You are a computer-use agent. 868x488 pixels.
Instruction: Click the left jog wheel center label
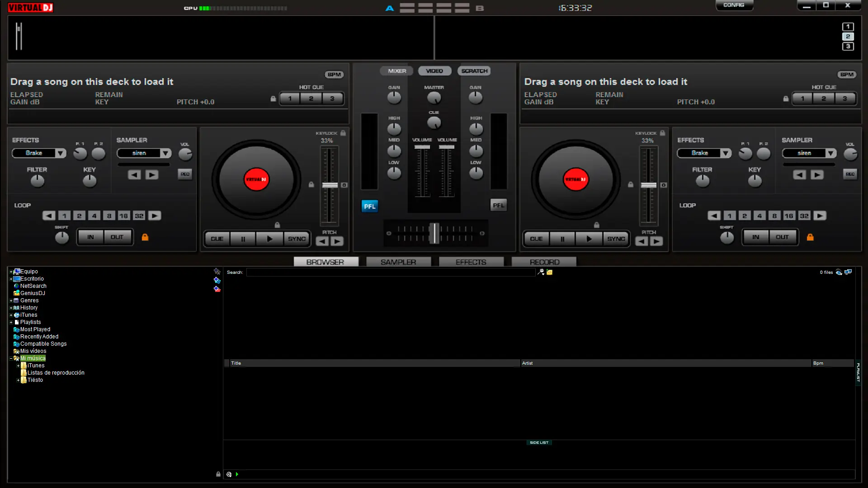(x=256, y=179)
